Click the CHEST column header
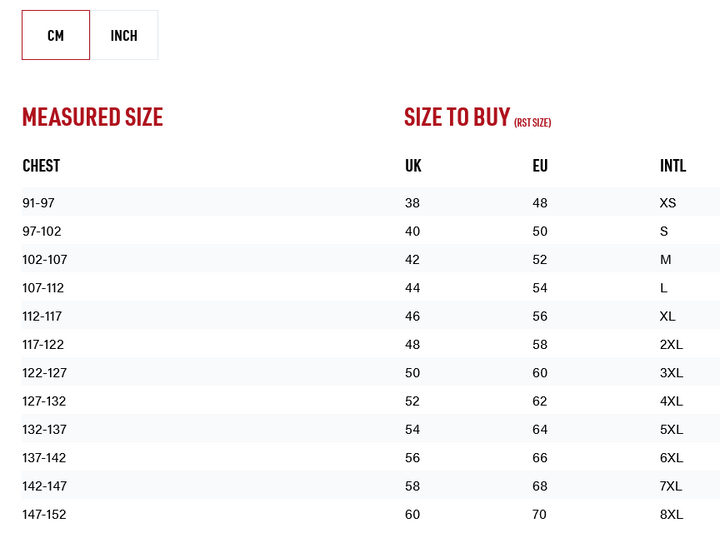The height and width of the screenshot is (543, 720). coord(41,165)
